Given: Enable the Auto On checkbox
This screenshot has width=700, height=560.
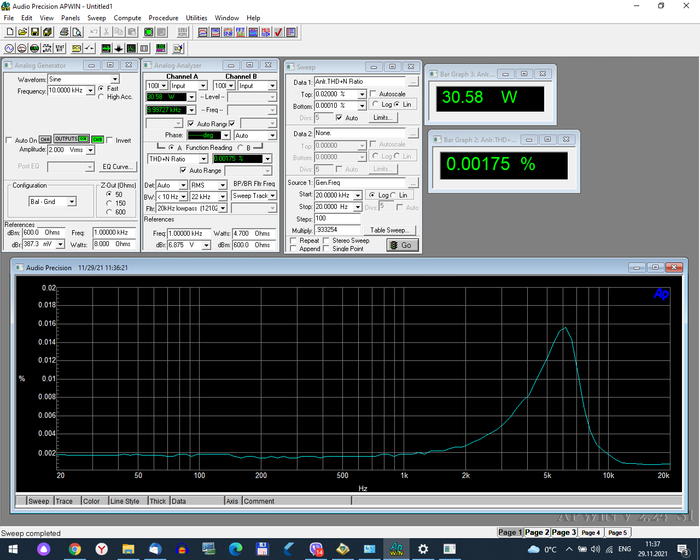Looking at the screenshot, I should (9, 140).
